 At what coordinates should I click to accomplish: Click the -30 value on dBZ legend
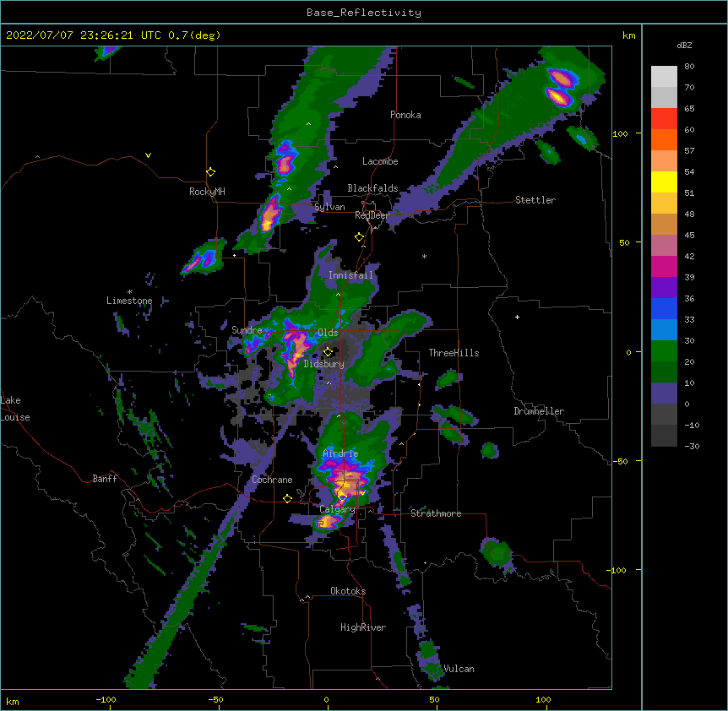pyautogui.click(x=692, y=447)
